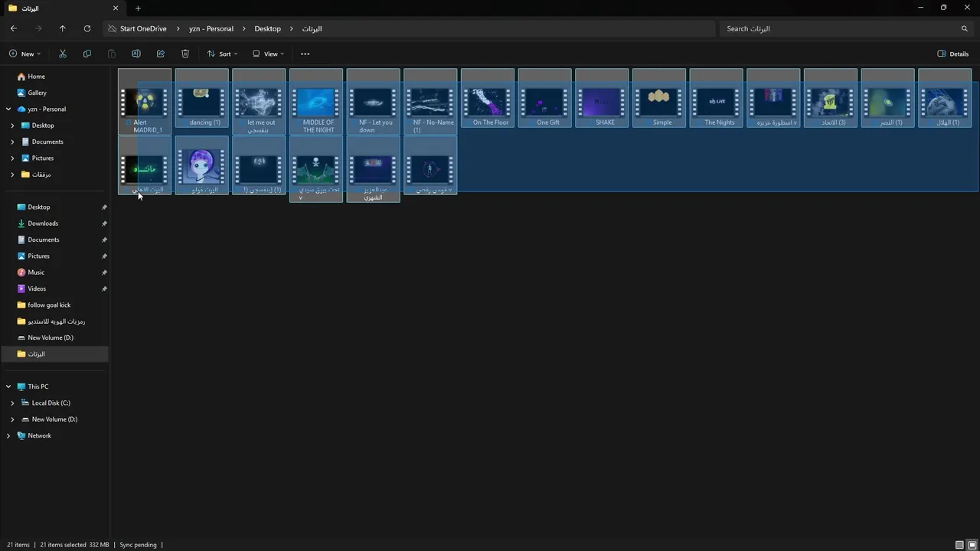This screenshot has height=551, width=980.
Task: Select the On The Floor video
Action: click(488, 98)
